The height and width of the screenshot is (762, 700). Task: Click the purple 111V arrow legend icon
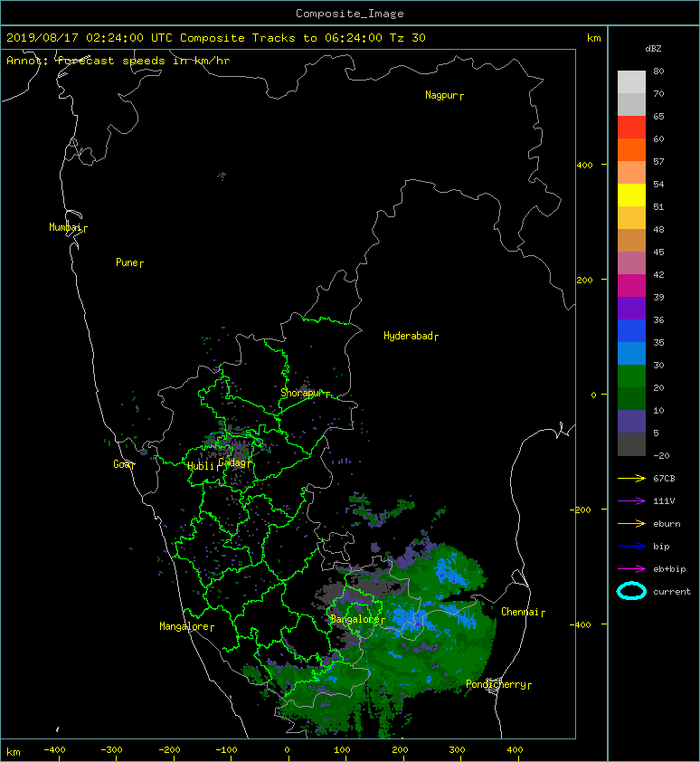631,501
